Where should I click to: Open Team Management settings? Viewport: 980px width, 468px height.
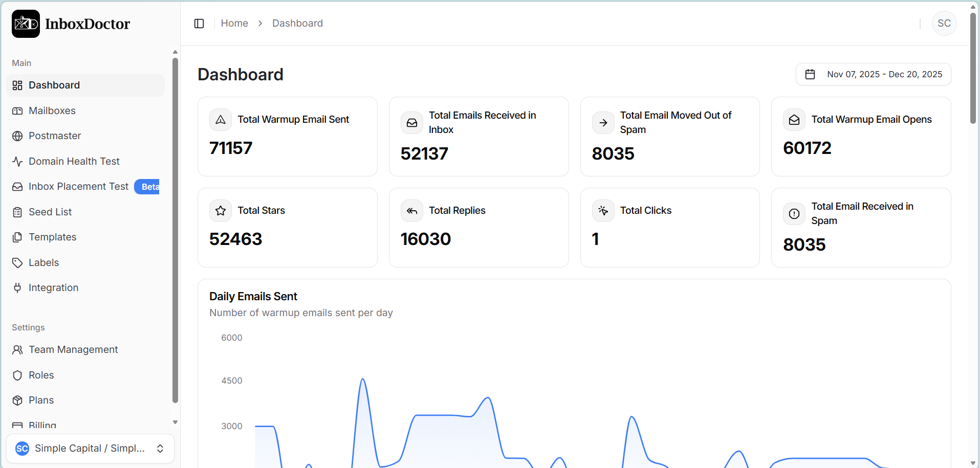(73, 349)
